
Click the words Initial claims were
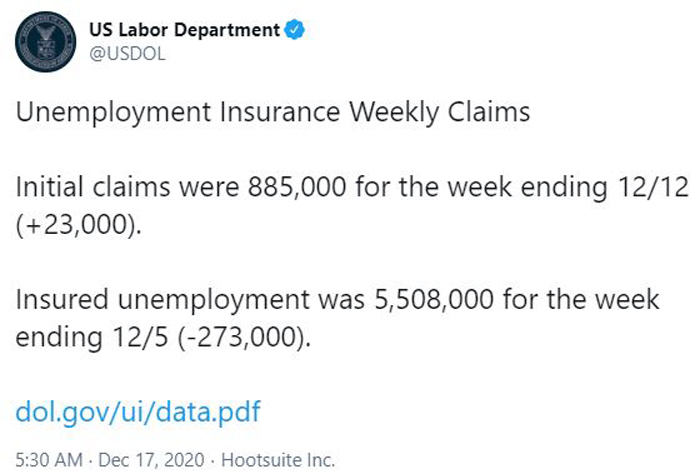tap(127, 186)
